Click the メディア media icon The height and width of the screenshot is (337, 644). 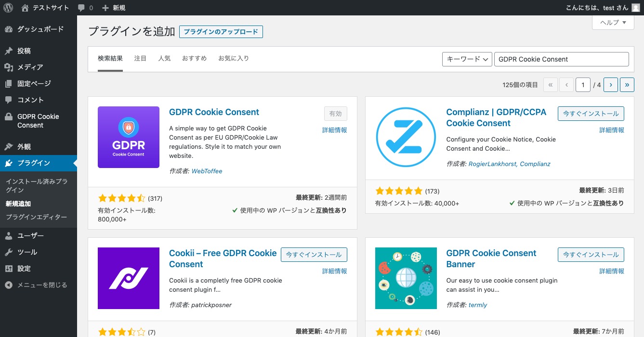[x=9, y=67]
